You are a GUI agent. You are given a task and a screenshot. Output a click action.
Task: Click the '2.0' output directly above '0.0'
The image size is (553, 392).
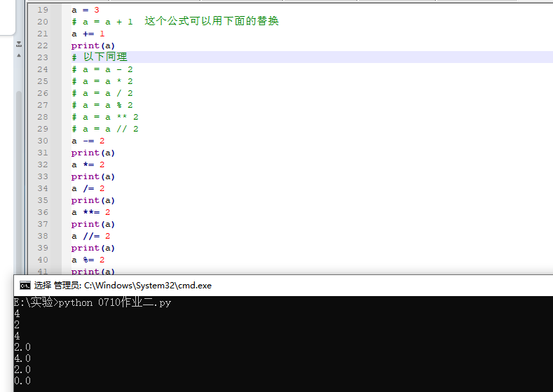click(22, 370)
